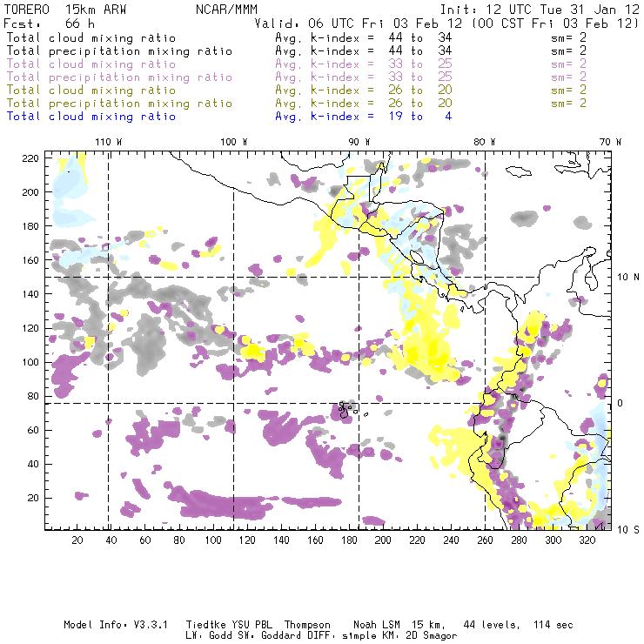Click the '10 N' latitude label

628,278
